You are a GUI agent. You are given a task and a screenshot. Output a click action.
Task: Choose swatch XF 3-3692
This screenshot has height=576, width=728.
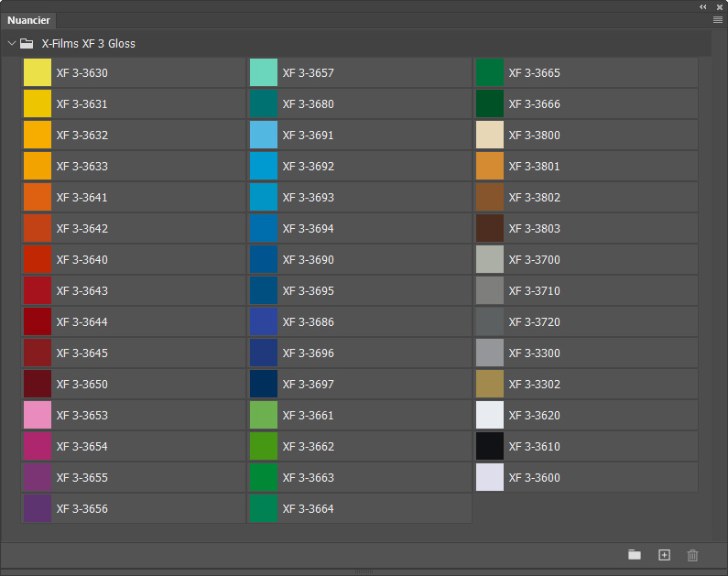(x=264, y=166)
